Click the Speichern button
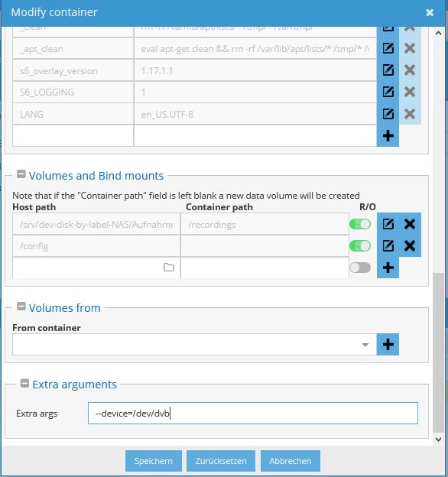Viewport: 448px width, 477px height. pyautogui.click(x=154, y=461)
